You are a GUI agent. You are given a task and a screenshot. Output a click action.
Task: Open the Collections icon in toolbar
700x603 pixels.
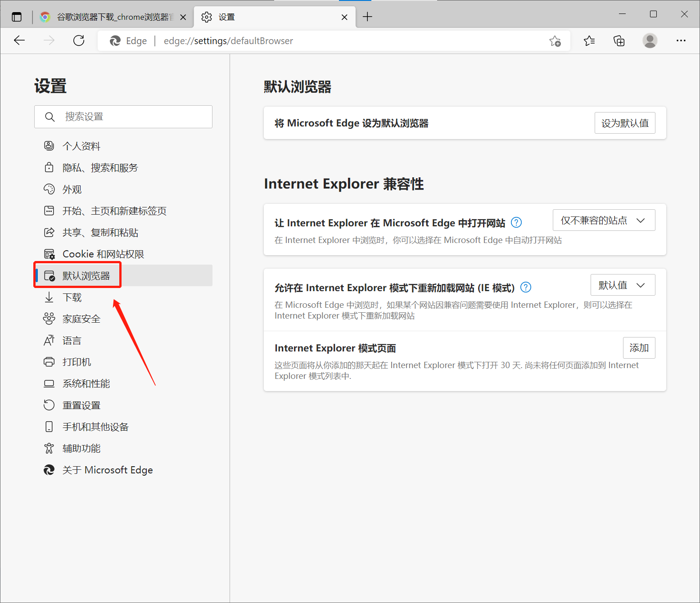pyautogui.click(x=619, y=40)
